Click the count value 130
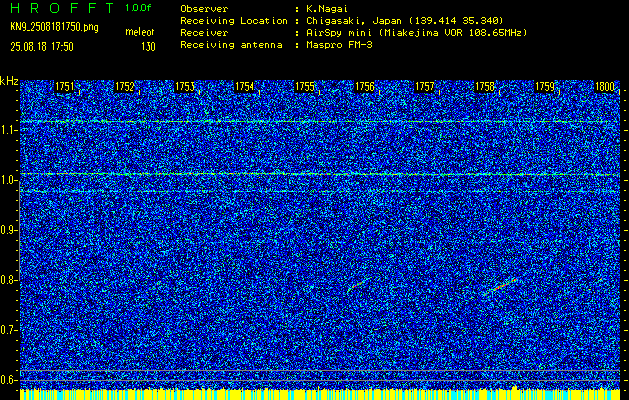The image size is (629, 400). point(148,47)
